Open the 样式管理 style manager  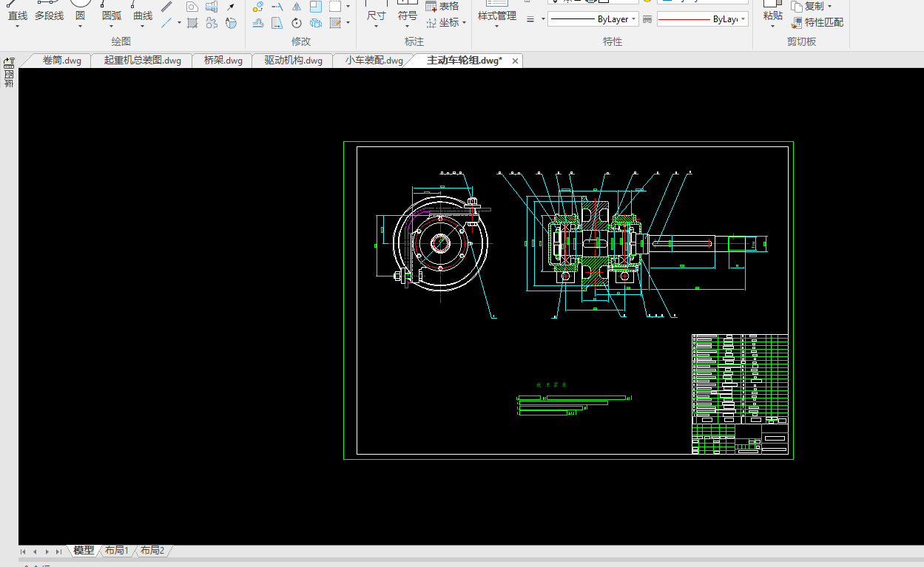496,16
